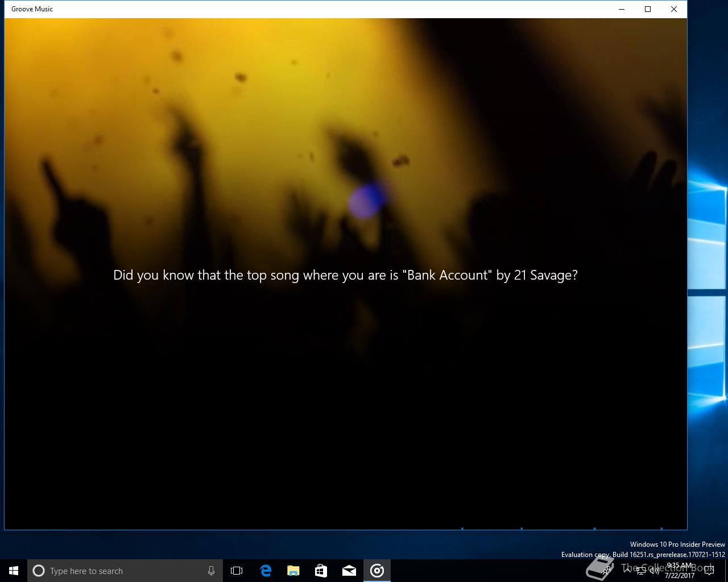Open the Mail app from the taskbar
Image resolution: width=728 pixels, height=582 pixels.
[349, 571]
